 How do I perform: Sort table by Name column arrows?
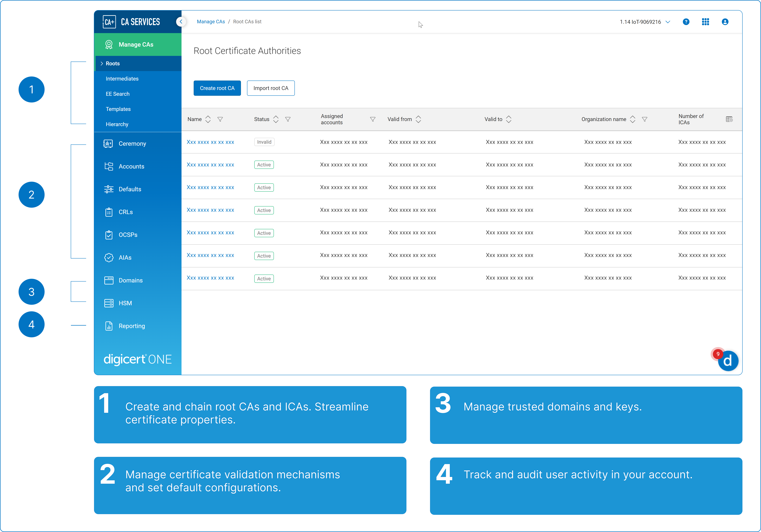(208, 119)
